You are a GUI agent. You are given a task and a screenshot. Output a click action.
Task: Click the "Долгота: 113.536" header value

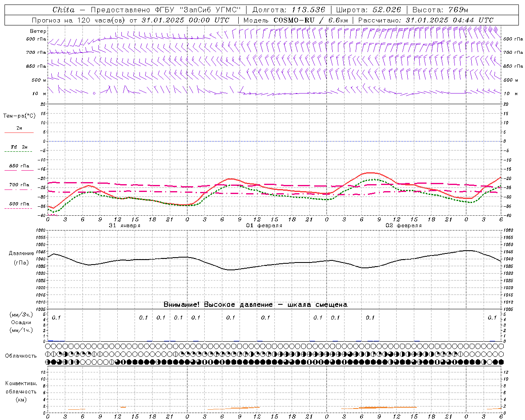coord(289,10)
